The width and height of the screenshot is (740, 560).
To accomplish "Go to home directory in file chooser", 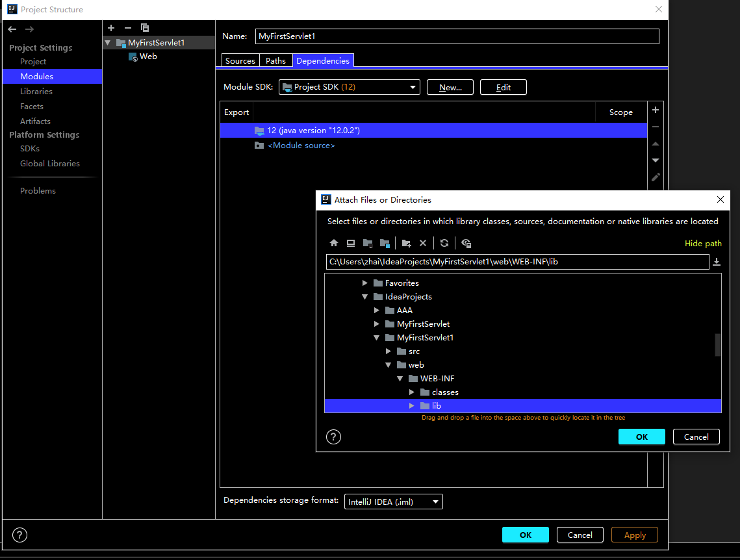I will click(x=334, y=243).
